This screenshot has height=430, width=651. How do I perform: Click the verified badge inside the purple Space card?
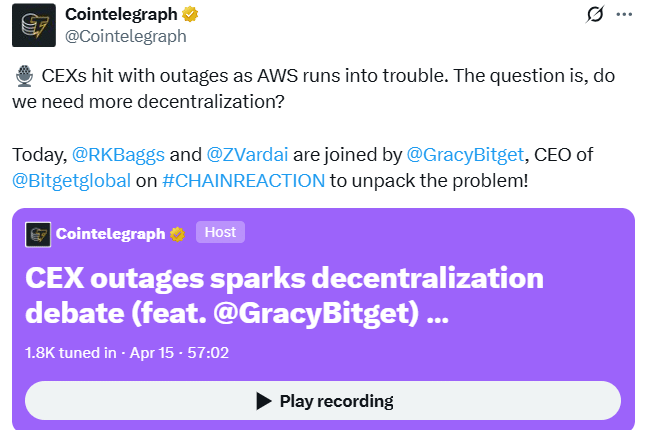[x=178, y=234]
